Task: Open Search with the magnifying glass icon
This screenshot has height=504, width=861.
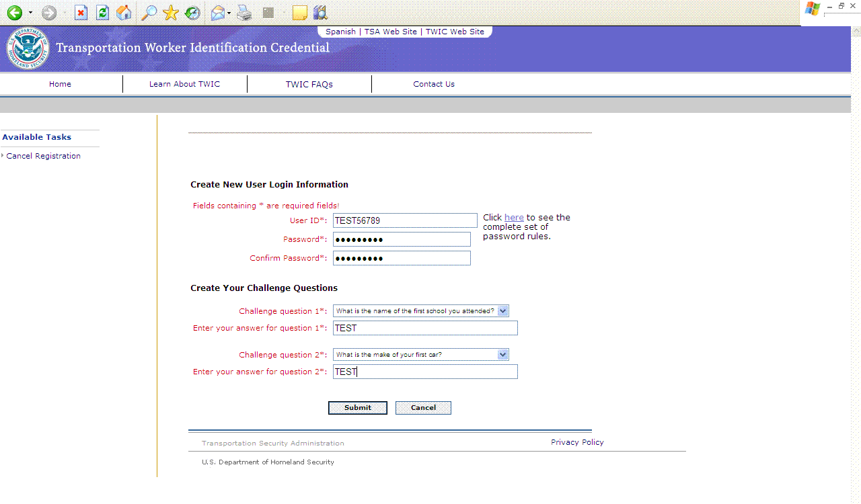Action: tap(149, 13)
